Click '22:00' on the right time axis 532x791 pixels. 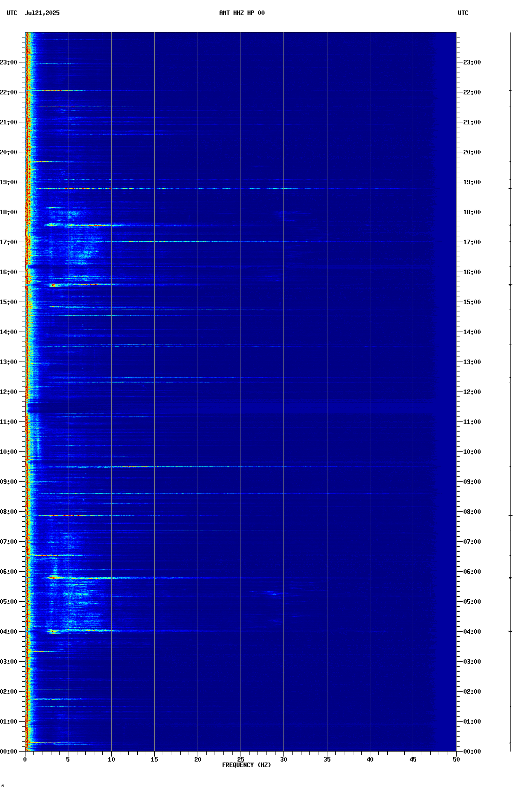coord(472,92)
